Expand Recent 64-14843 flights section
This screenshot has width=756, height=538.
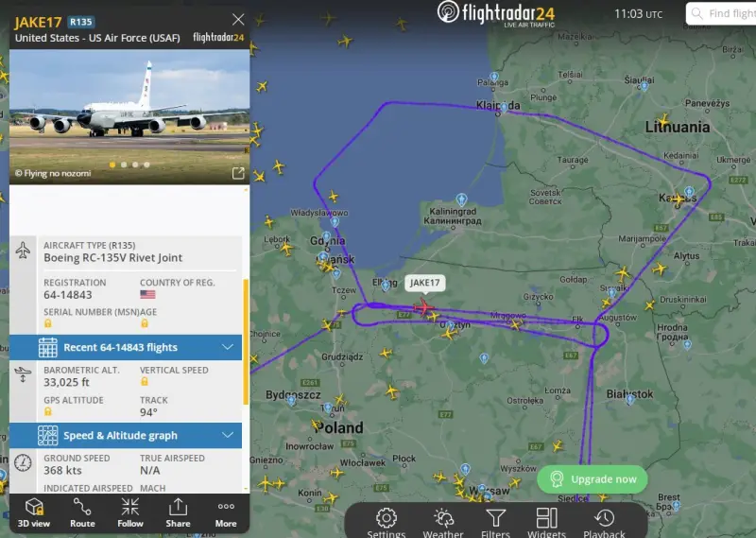[x=126, y=347]
